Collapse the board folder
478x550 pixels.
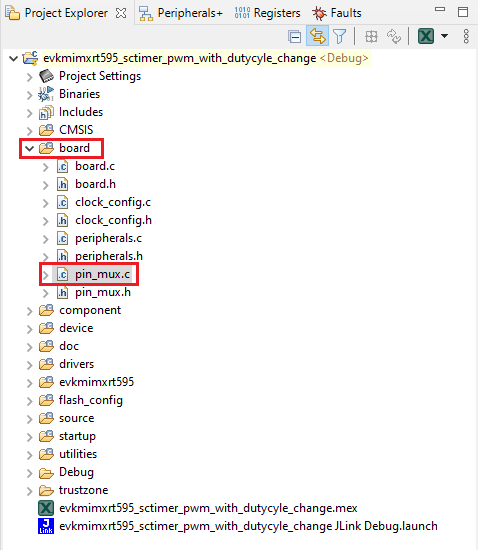[29, 148]
